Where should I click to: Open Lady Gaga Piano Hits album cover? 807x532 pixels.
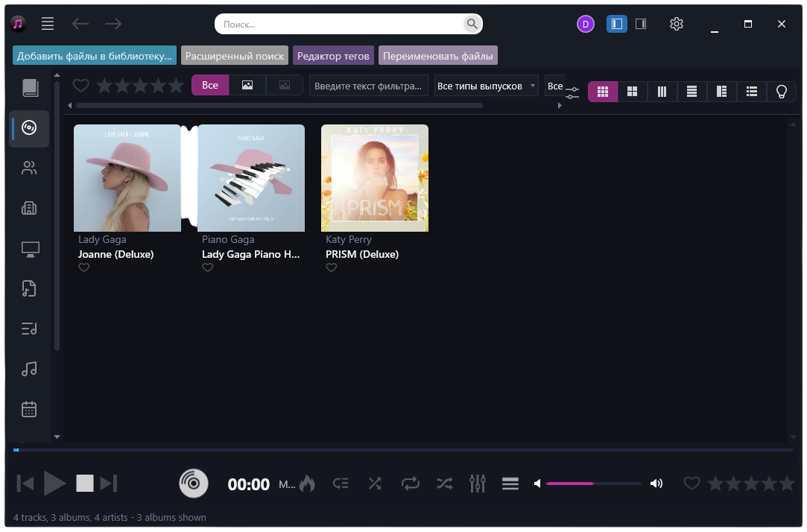coord(251,178)
